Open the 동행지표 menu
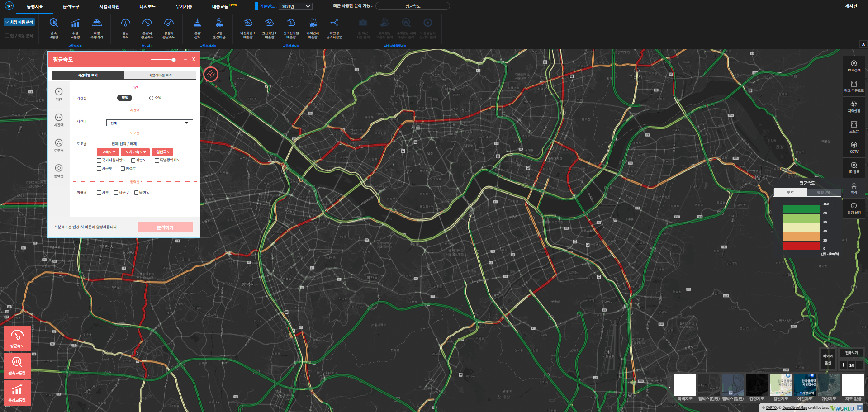The image size is (868, 412). click(x=34, y=6)
